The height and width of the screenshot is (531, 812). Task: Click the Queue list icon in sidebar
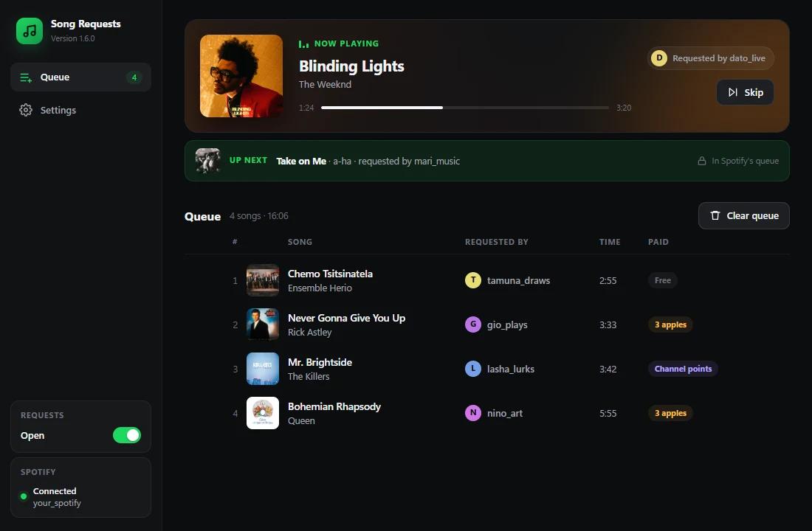point(26,77)
